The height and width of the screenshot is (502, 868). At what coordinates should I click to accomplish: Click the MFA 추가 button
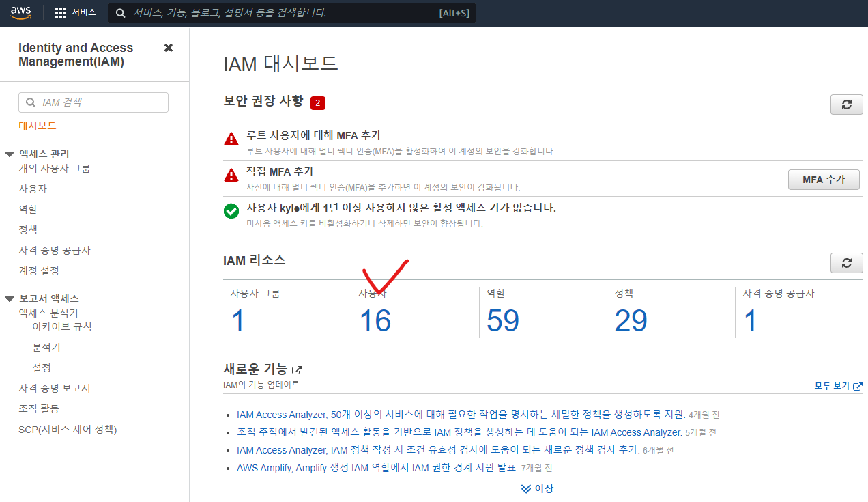click(x=824, y=180)
